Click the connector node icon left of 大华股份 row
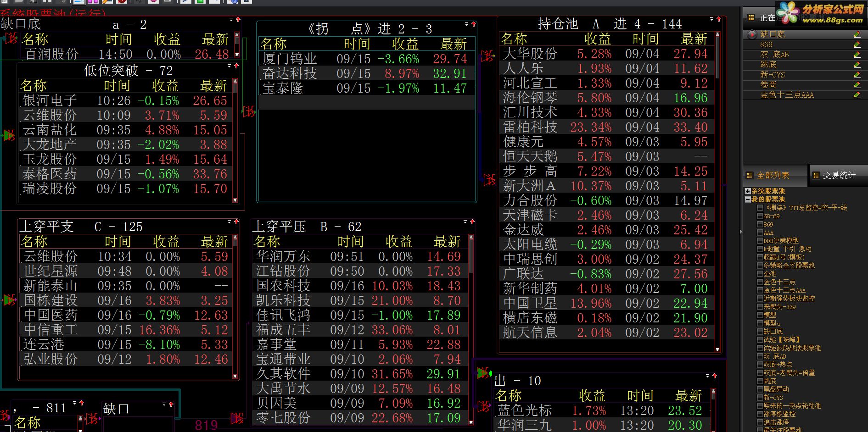The image size is (868, 432). pyautogui.click(x=488, y=56)
